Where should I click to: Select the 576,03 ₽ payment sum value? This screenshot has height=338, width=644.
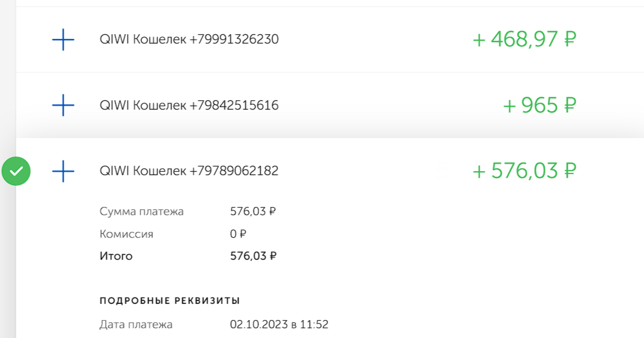click(253, 212)
